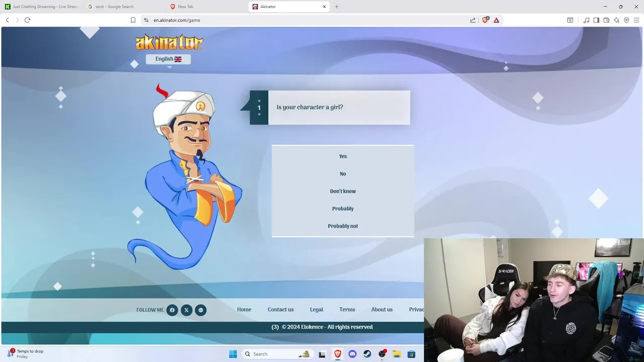Switch to the Just Chatting Streaming tab

42,7
